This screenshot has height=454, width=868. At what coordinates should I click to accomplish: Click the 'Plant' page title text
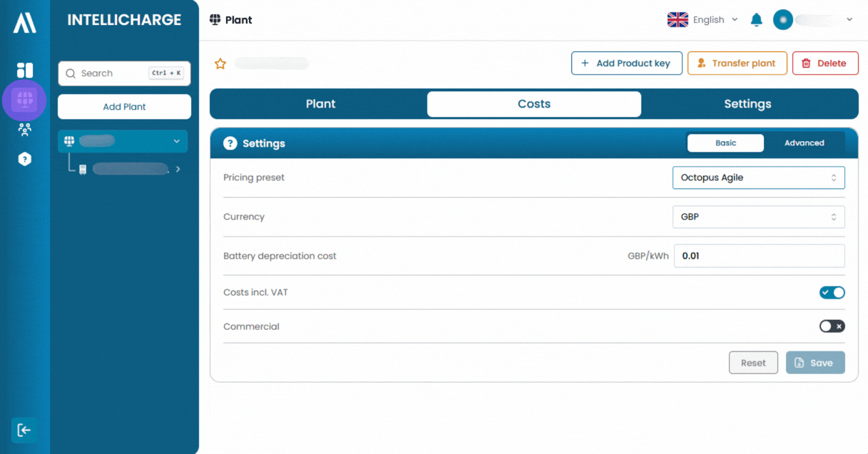(238, 20)
